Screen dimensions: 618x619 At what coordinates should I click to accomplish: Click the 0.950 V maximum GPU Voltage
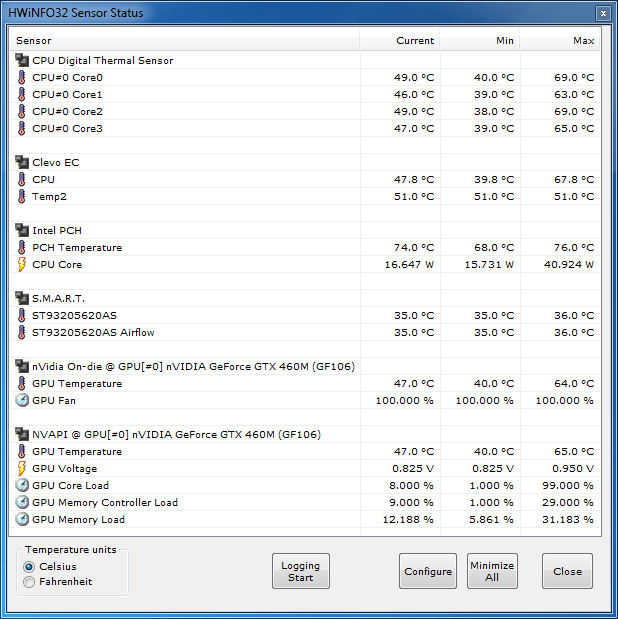[x=573, y=469]
